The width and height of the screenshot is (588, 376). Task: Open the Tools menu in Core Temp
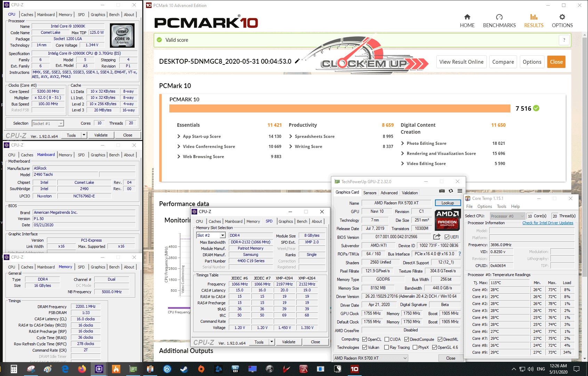pos(501,206)
